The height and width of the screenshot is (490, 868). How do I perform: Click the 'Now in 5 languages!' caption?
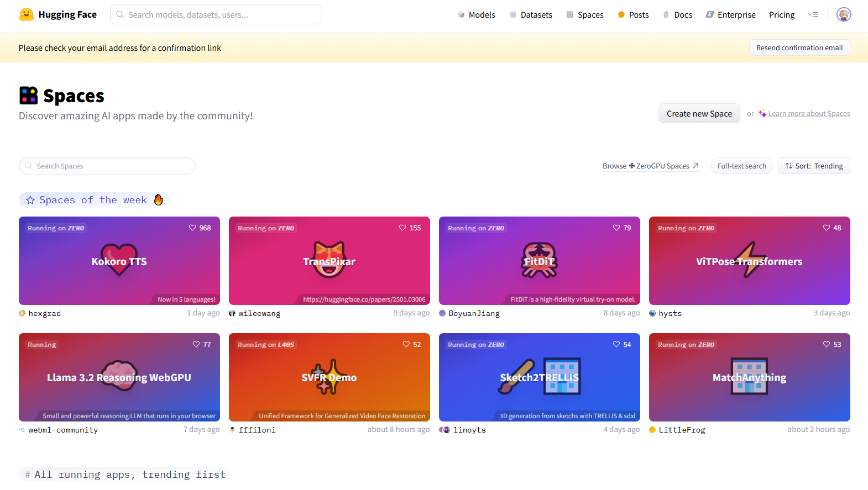click(x=186, y=299)
